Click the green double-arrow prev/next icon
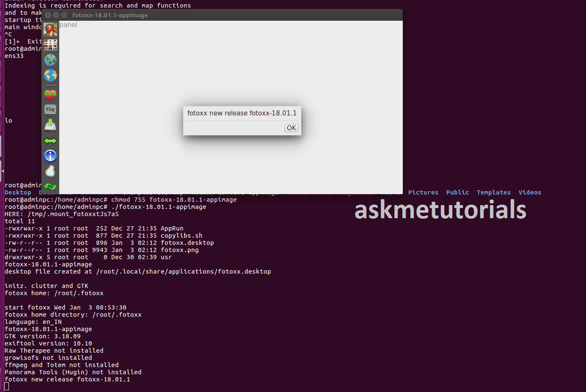Screen dimensions: 586x392 [50, 141]
